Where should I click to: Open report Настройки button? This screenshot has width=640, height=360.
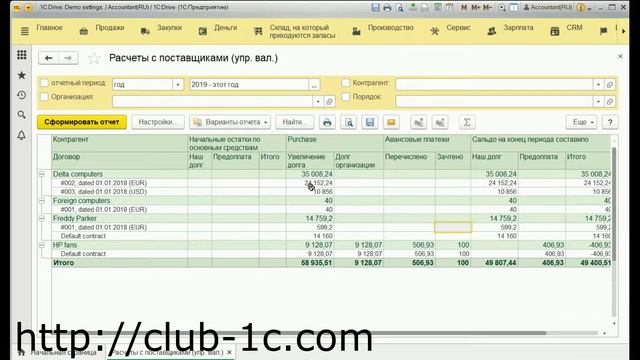[x=158, y=122]
